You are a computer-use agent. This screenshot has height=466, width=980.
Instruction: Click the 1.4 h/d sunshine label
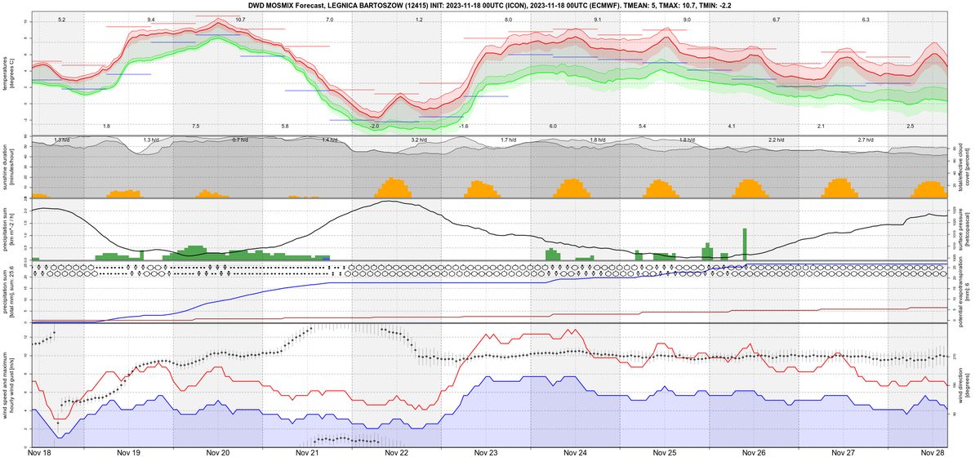coord(329,140)
